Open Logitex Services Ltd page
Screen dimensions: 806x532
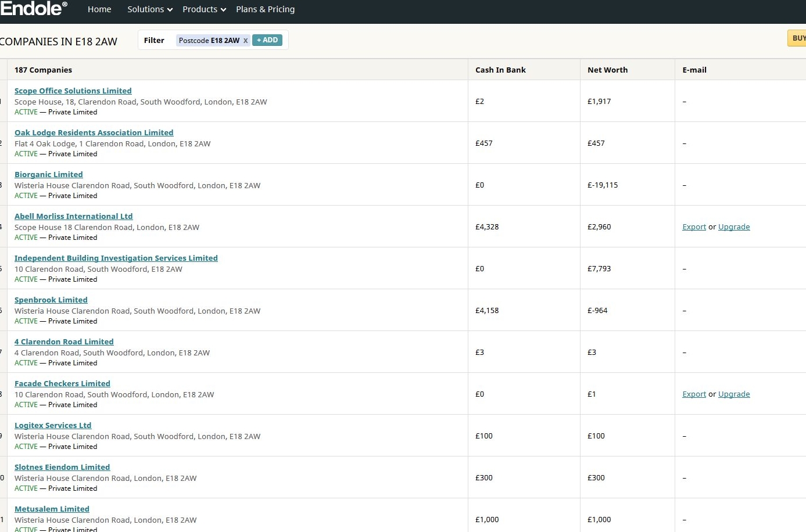[x=53, y=425]
